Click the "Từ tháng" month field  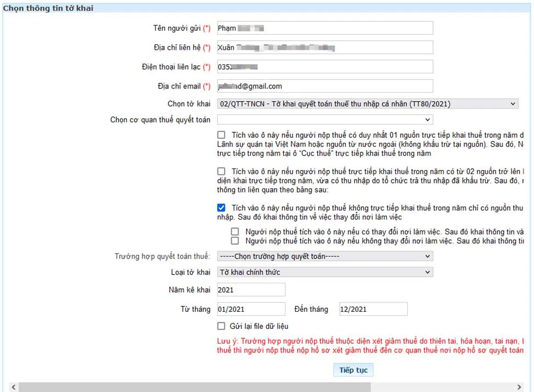tap(251, 309)
